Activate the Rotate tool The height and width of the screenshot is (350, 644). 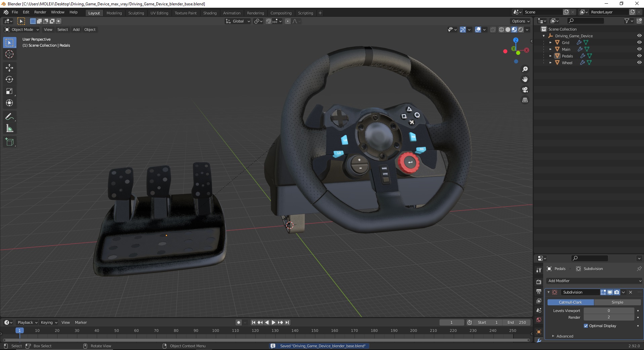9,80
